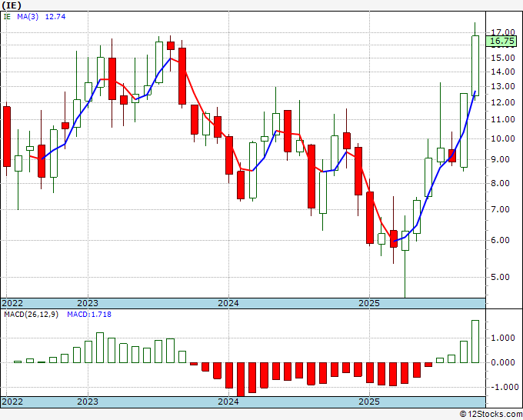The width and height of the screenshot is (523, 420).
Task: Click the 14.00 price axis label
Action: click(x=503, y=72)
